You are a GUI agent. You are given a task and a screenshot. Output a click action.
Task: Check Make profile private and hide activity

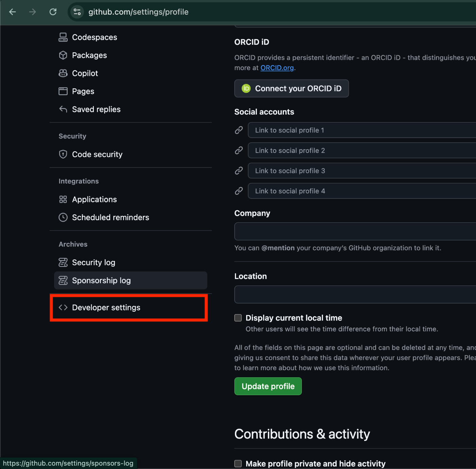click(x=238, y=464)
